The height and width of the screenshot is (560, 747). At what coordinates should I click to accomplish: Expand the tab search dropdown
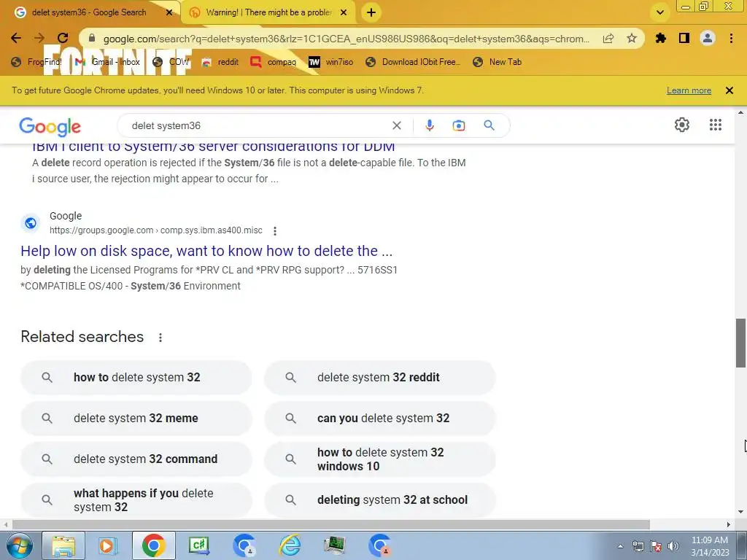[660, 12]
